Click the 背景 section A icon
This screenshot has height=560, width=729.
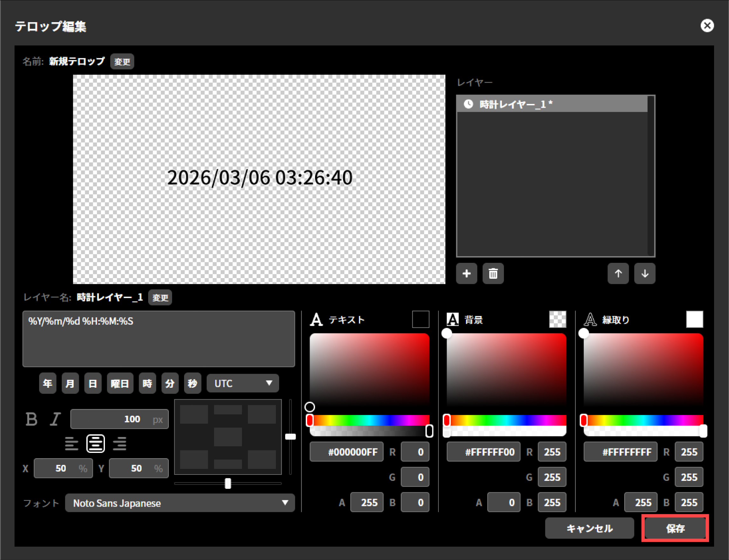tap(452, 319)
